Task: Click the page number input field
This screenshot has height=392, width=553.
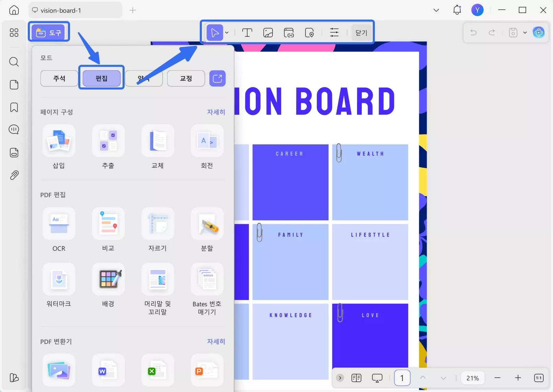Action: click(402, 378)
